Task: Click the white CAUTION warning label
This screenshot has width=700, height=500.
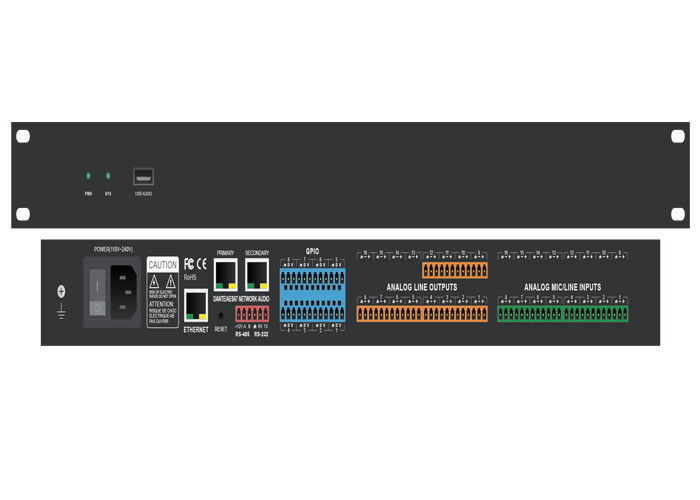Action: click(x=162, y=291)
